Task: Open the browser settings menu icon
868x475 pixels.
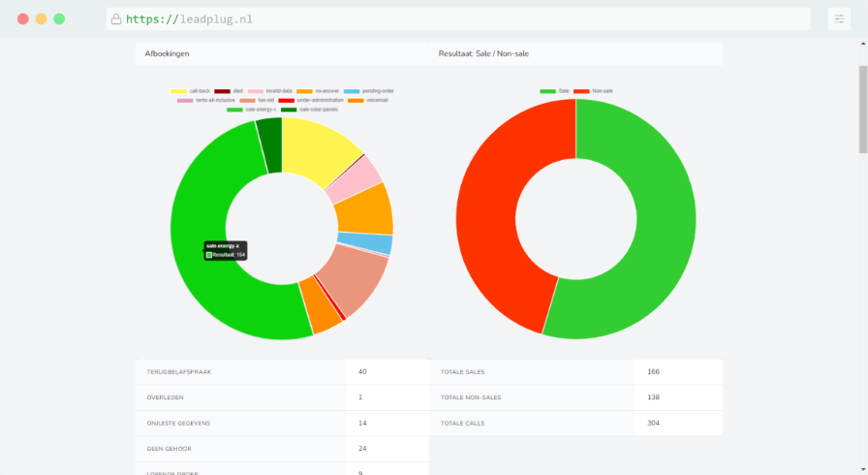Action: (838, 18)
